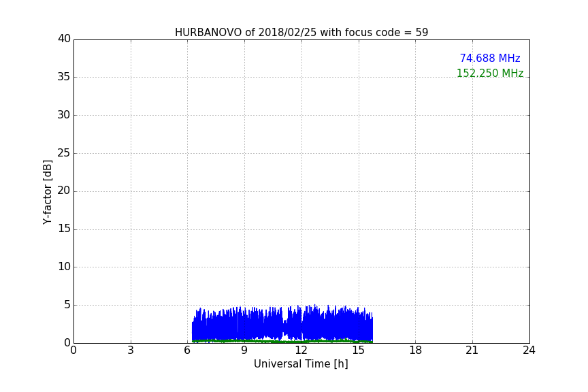Click the x-axis tick label 18
The width and height of the screenshot is (588, 392).
[x=416, y=350]
